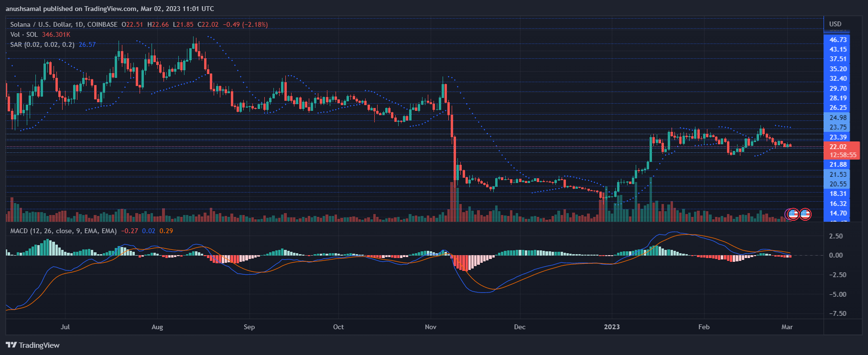Click the 32.40 price level label
Image resolution: width=868 pixels, height=355 pixels.
[x=838, y=78]
